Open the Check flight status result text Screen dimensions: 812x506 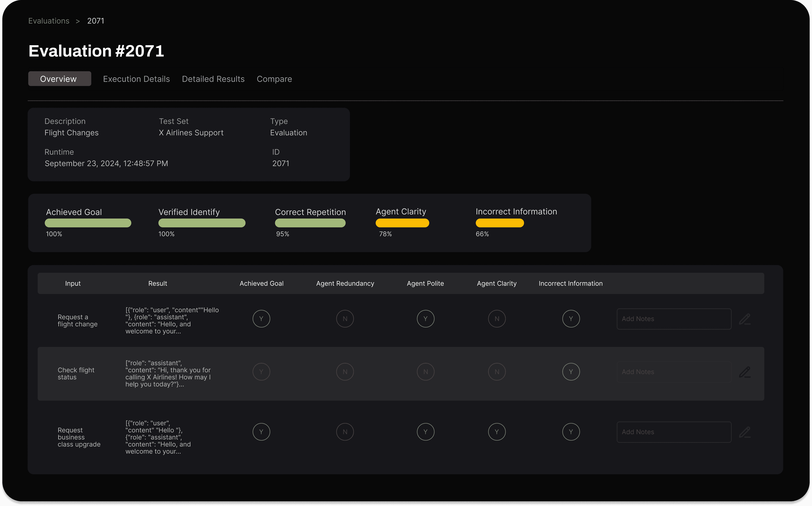click(x=168, y=373)
